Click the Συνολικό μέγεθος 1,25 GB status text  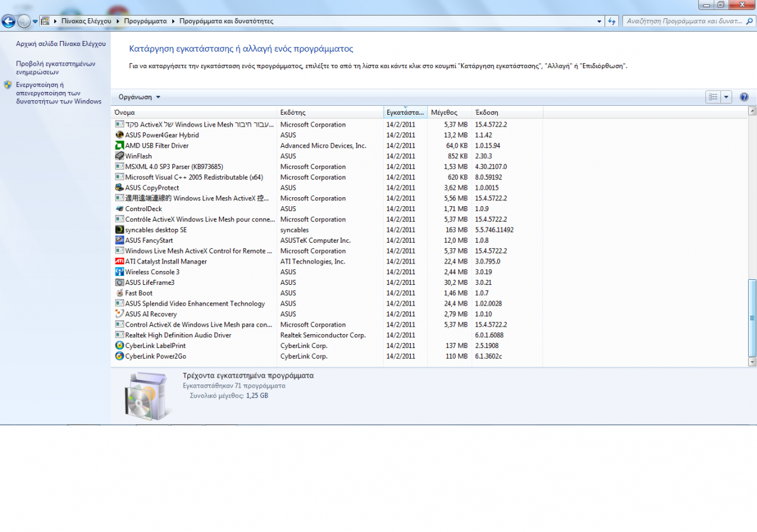point(229,396)
